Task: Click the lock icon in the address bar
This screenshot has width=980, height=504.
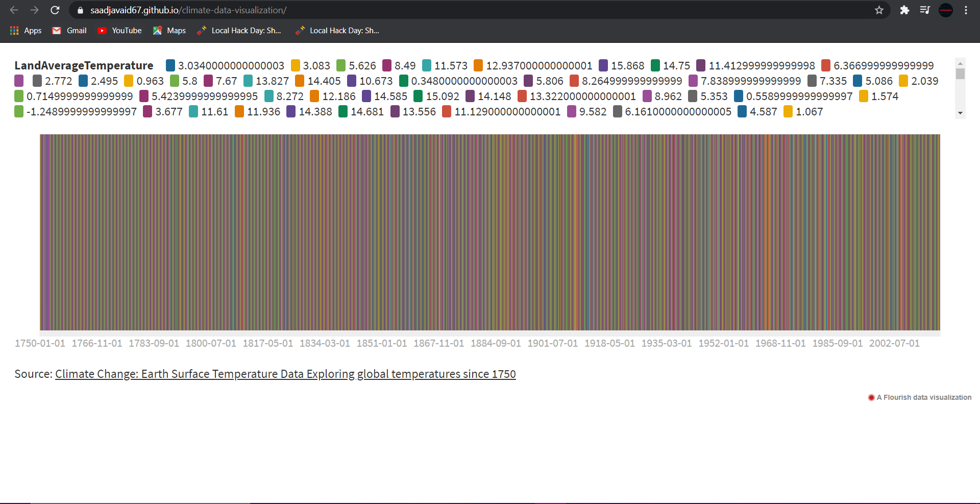Action: pos(80,10)
